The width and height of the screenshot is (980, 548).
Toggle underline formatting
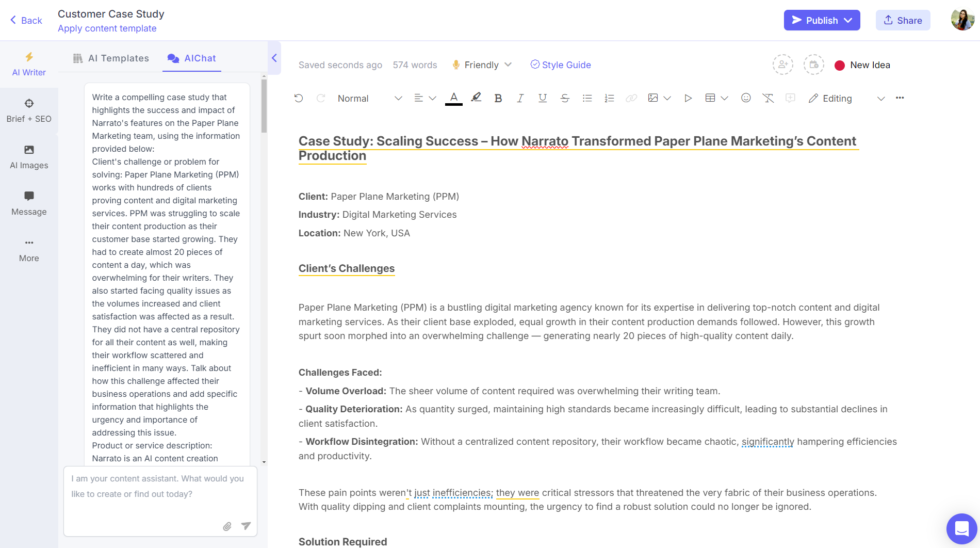click(x=543, y=98)
